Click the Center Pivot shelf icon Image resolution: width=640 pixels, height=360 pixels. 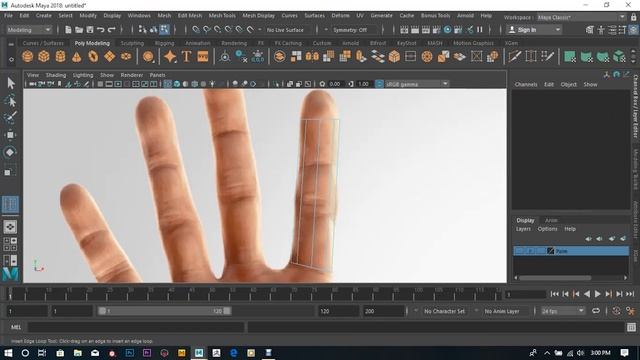[224, 56]
